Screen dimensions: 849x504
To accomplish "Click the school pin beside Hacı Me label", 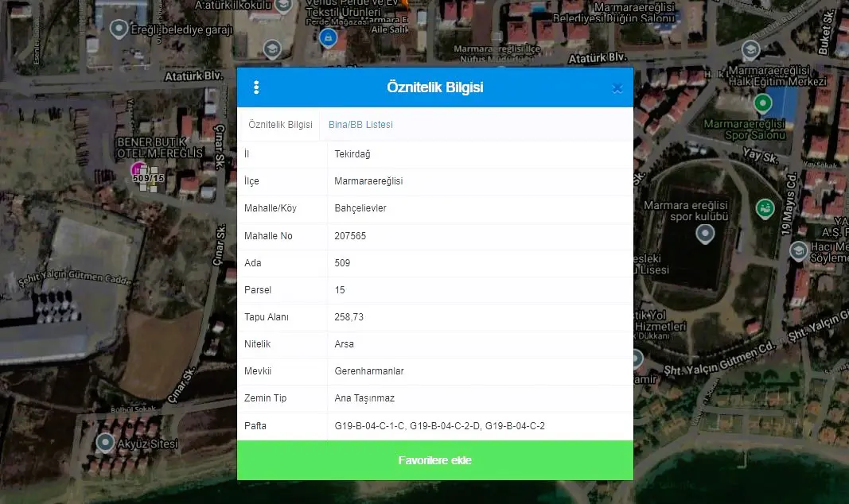I will pyautogui.click(x=799, y=251).
